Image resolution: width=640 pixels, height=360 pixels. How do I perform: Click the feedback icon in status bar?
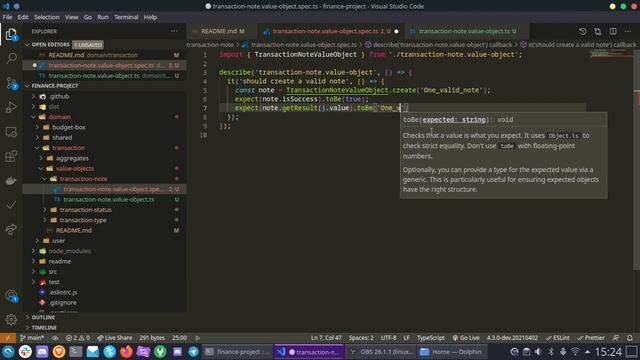click(x=616, y=338)
